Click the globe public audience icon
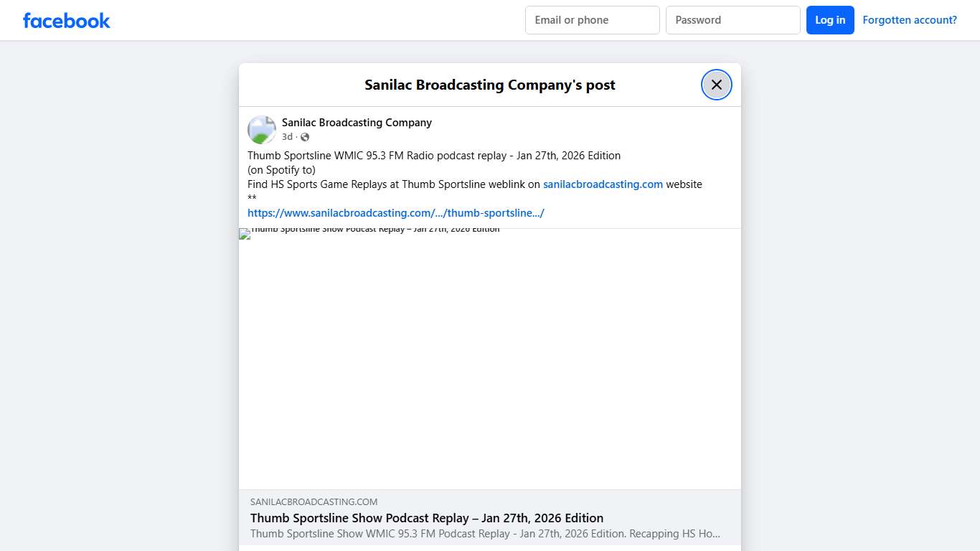Screen dimensions: 980x551 pyautogui.click(x=304, y=136)
